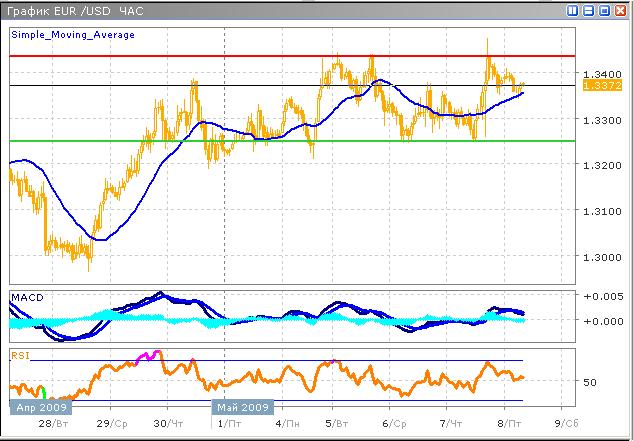This screenshot has height=441, width=633.
Task: Click the Апр 2009 month marker
Action: pyautogui.click(x=39, y=408)
